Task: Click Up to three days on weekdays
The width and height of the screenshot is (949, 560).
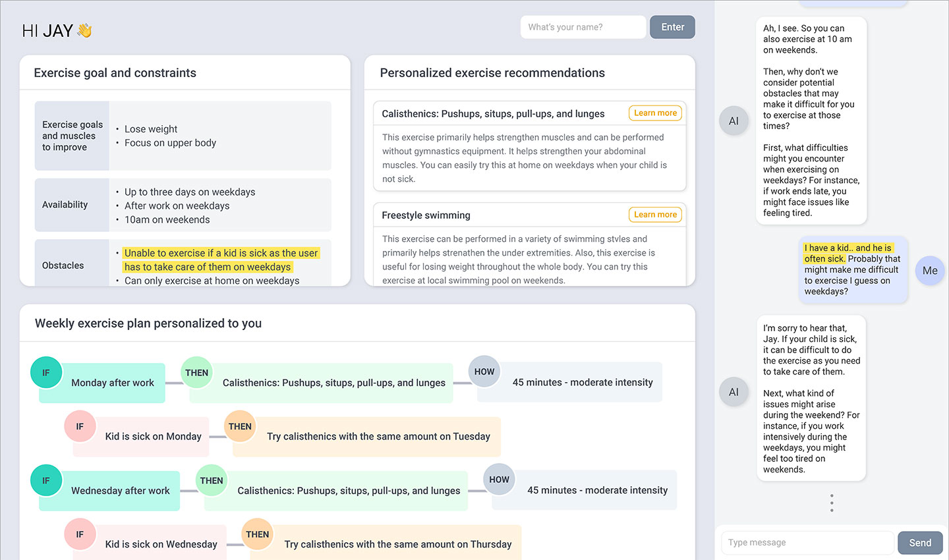Action: [190, 192]
